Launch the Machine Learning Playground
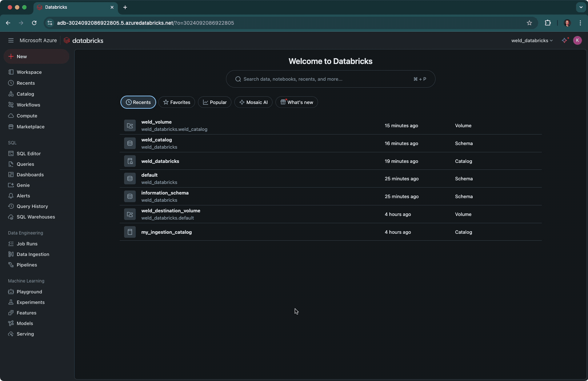Screen dimensions: 588x381 [29, 292]
